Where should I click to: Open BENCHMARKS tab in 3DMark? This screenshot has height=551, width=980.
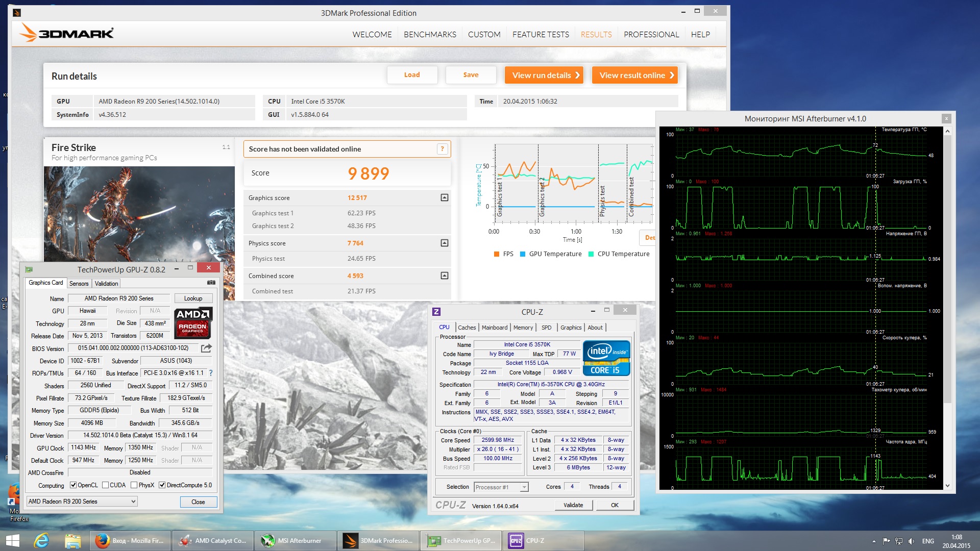click(x=430, y=34)
